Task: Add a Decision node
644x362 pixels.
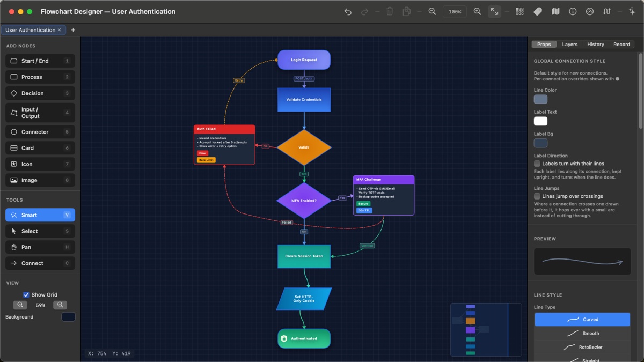Action: coord(40,93)
